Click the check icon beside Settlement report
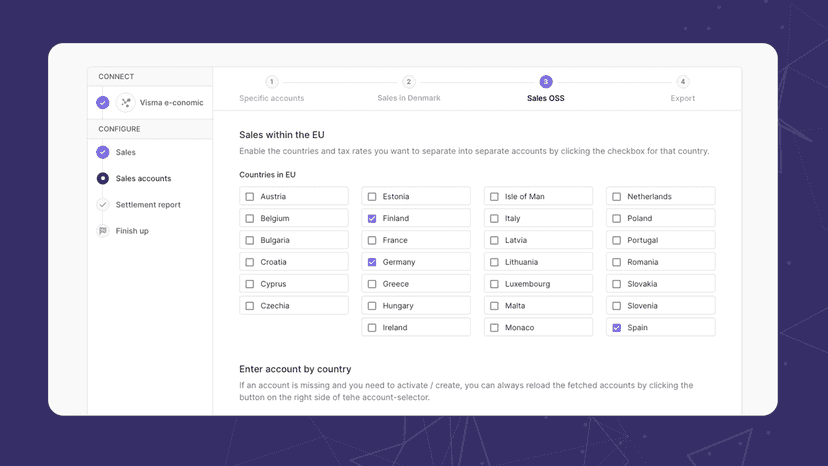The image size is (828, 466). (x=102, y=204)
